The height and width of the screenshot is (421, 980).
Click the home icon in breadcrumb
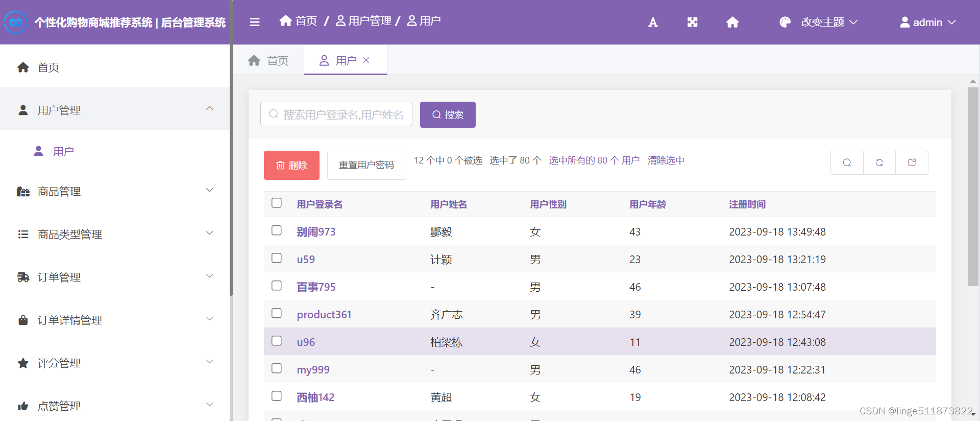click(285, 20)
